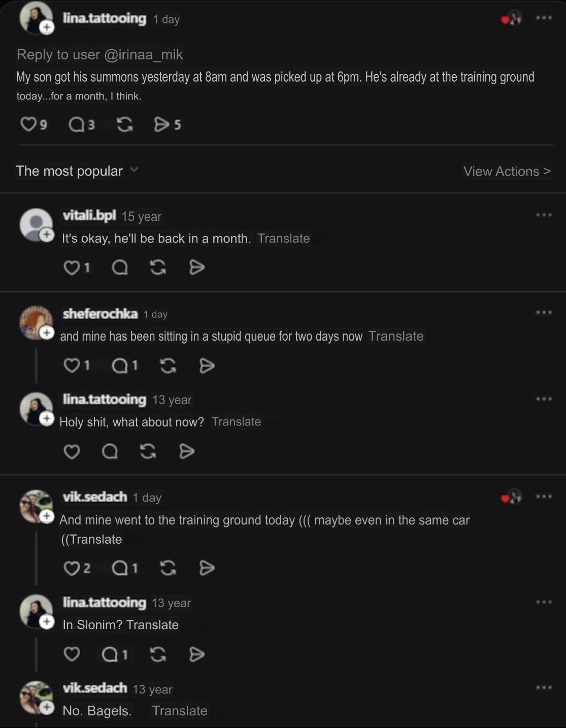This screenshot has height=728, width=566.
Task: Open more options for sheferochka's comment
Action: (x=544, y=312)
